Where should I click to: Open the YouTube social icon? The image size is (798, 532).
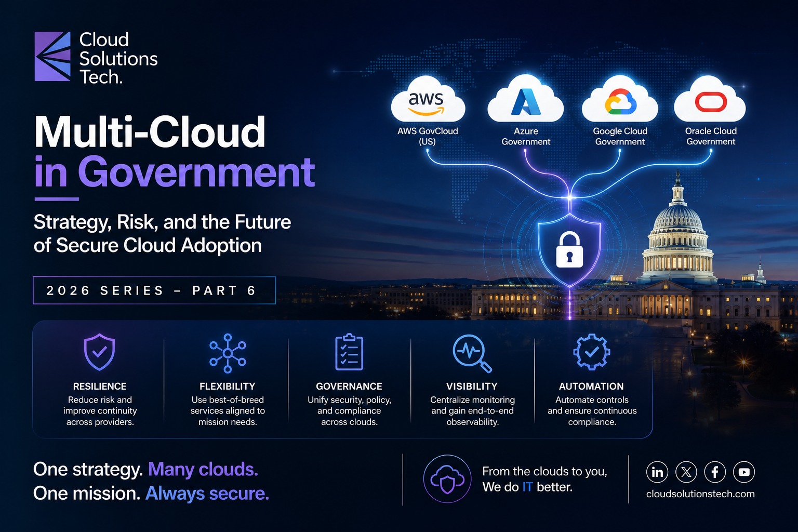[x=744, y=472]
